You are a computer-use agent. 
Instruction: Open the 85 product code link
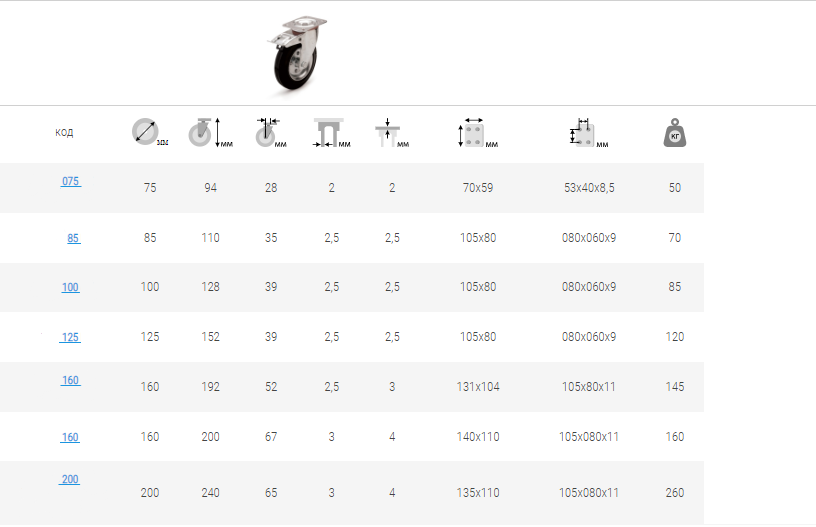(73, 238)
